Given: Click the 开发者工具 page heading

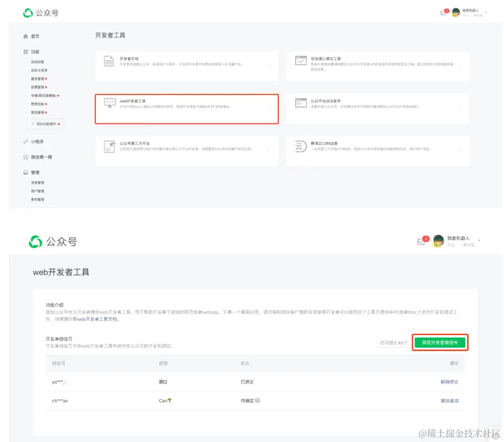Looking at the screenshot, I should (x=110, y=35).
